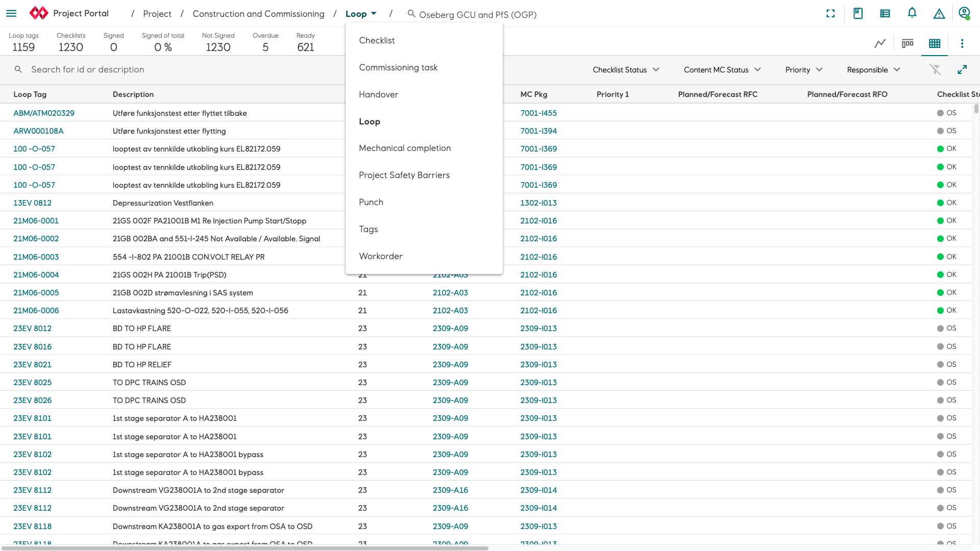This screenshot has height=551, width=980.
Task: Switch to the kanban board view
Action: (908, 43)
